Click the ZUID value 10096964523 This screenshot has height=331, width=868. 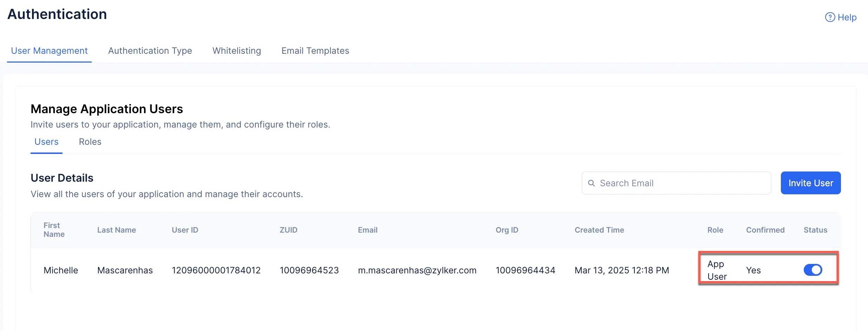(x=309, y=270)
